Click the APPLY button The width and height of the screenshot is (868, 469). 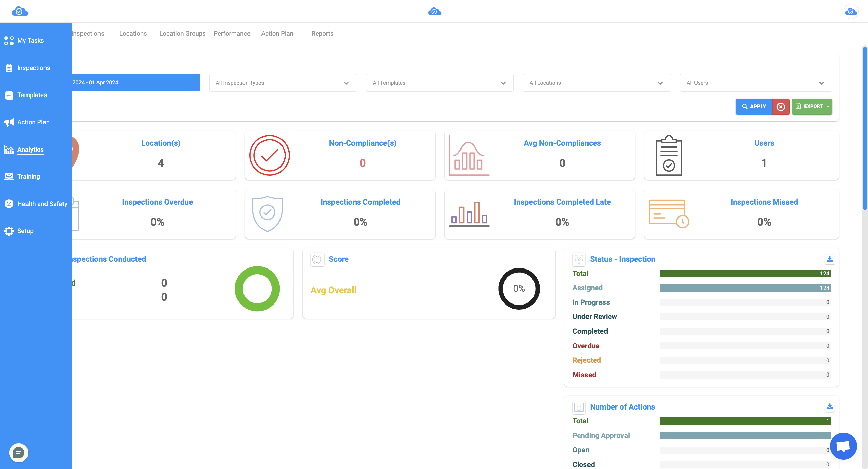pyautogui.click(x=753, y=106)
